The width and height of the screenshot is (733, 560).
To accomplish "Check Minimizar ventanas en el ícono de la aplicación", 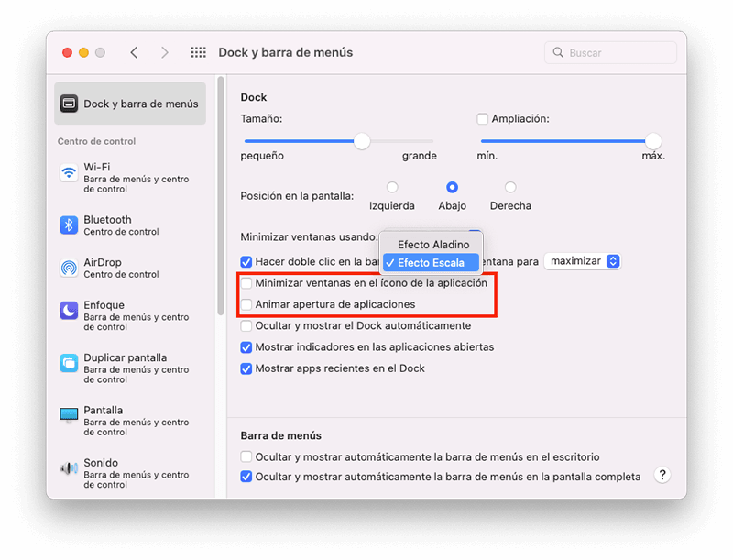I will pos(246,283).
